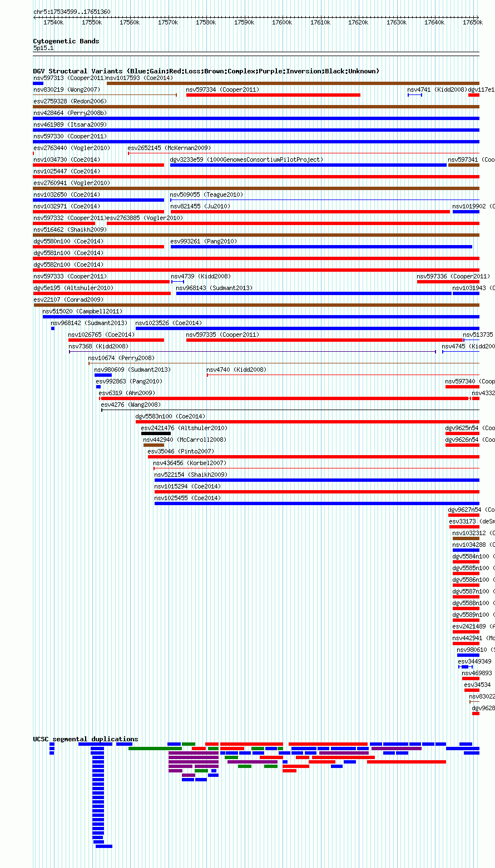This screenshot has height=868, width=495.
Task: Click the 17570k ruler tick label
Action: click(x=168, y=22)
